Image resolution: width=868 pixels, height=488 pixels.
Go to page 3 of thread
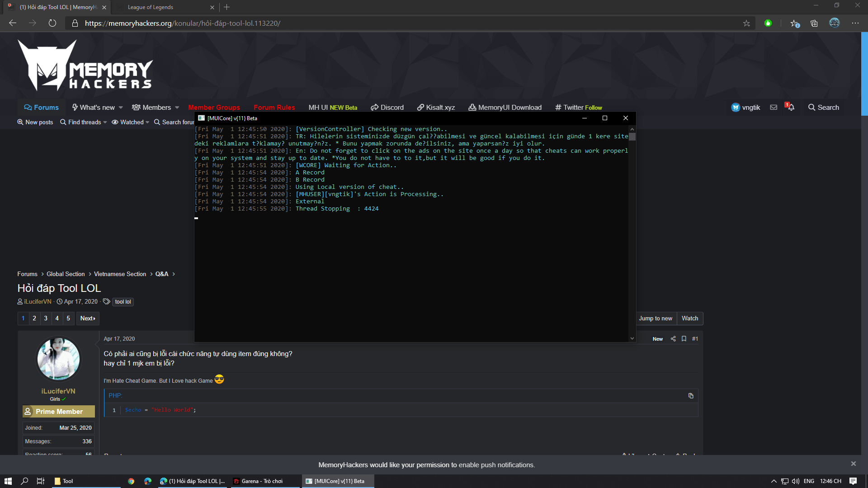(x=46, y=319)
